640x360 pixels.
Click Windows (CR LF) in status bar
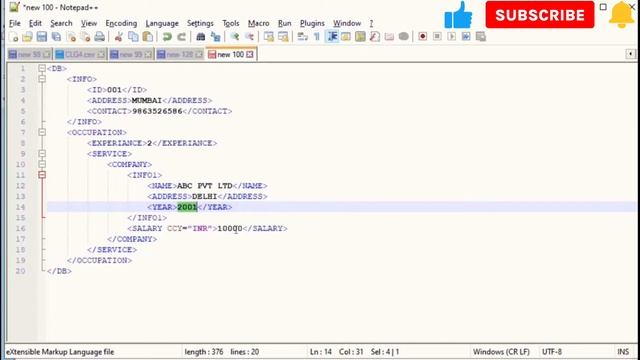click(501, 351)
